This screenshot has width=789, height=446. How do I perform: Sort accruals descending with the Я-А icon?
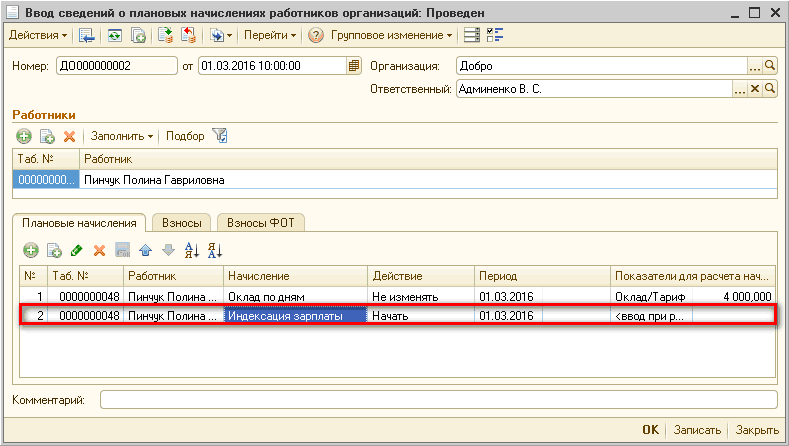(x=214, y=250)
